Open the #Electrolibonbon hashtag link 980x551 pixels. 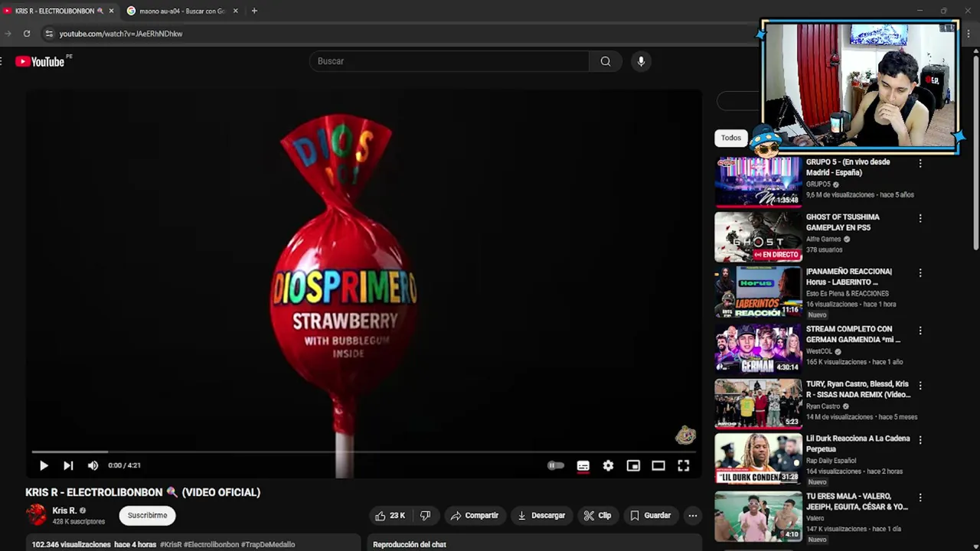(211, 545)
